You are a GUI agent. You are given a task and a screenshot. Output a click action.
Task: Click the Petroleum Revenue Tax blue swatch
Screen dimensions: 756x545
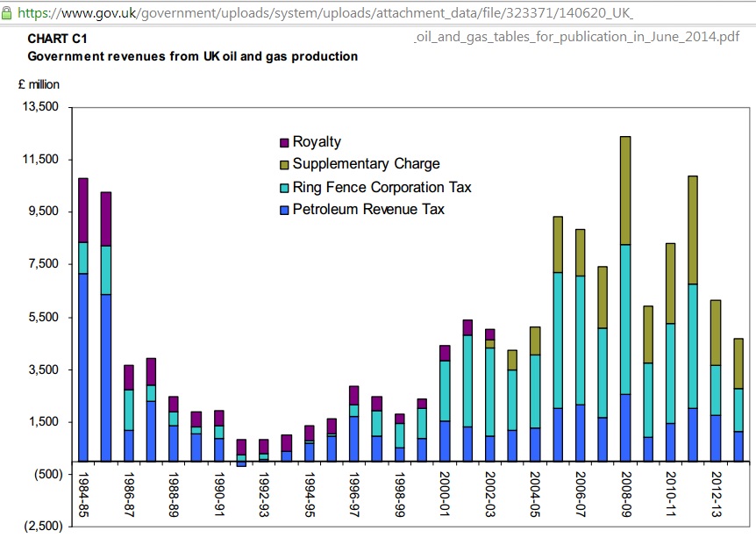[284, 210]
